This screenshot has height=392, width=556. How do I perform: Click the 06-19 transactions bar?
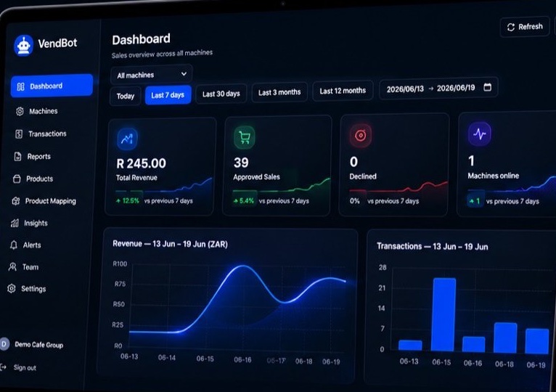pos(537,341)
